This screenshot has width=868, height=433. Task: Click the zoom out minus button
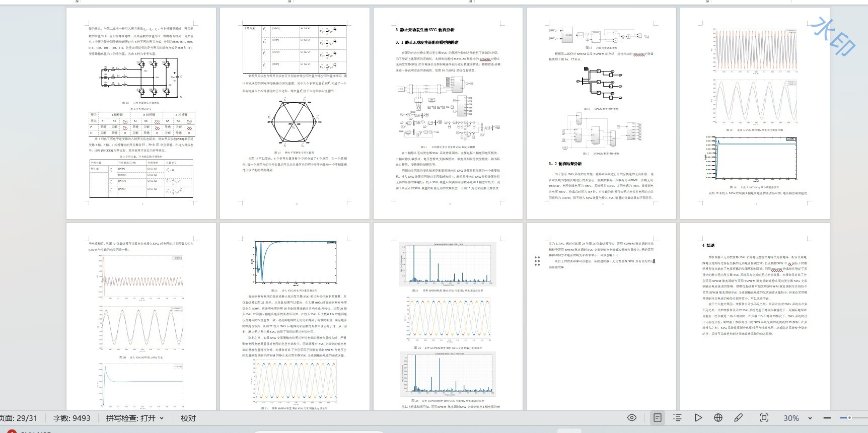827,418
